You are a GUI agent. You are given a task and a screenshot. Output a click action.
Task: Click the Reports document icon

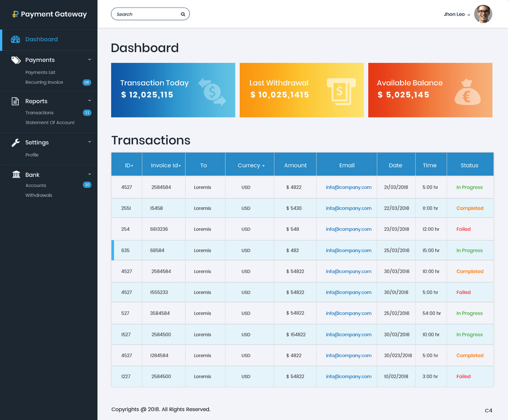(15, 101)
